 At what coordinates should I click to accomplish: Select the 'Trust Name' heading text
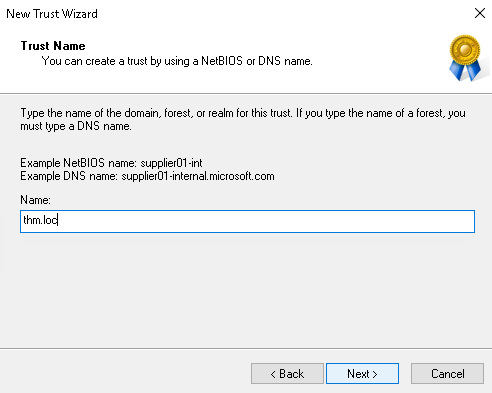tap(53, 46)
